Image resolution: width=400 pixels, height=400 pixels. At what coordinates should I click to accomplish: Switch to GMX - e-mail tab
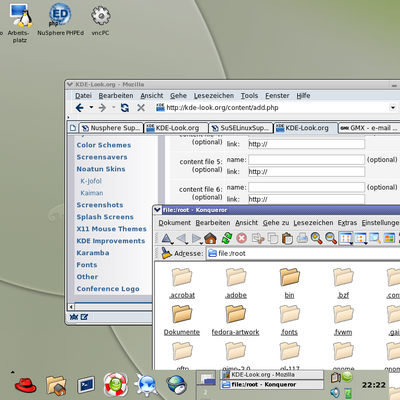pos(369,128)
